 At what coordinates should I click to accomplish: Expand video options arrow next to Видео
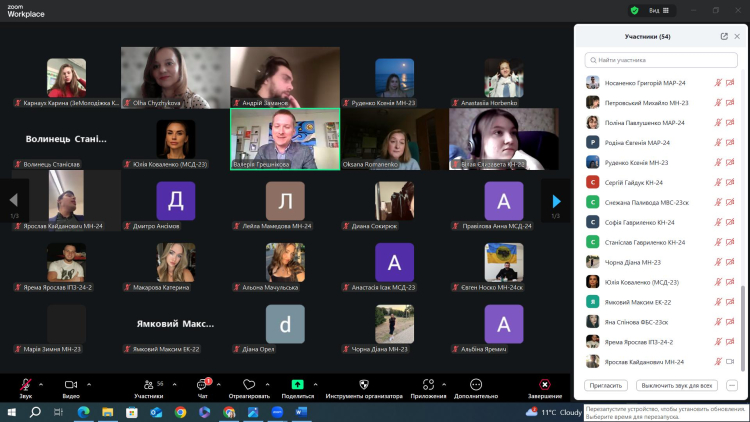pyautogui.click(x=89, y=384)
